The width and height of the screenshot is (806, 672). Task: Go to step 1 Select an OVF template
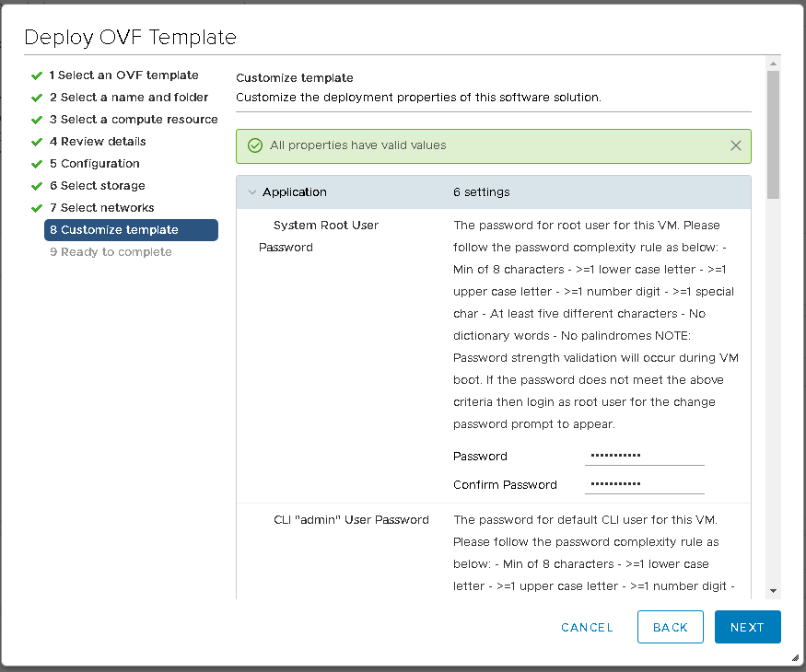tap(123, 75)
